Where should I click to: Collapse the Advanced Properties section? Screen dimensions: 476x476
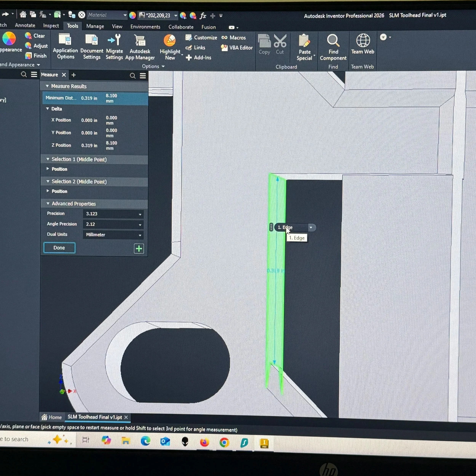[x=48, y=204]
